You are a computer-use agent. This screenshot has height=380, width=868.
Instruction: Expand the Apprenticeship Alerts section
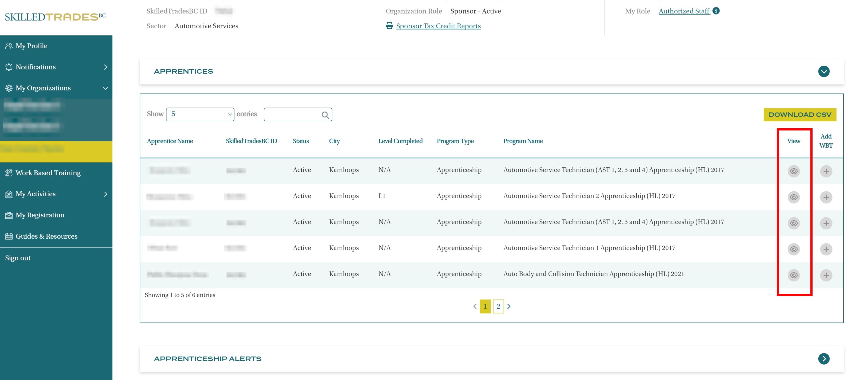824,359
